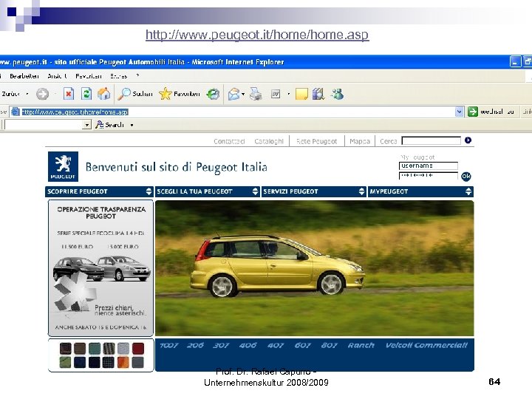Screen dimensions: 532x399
Task: Select the Ranch model link
Action: 361,345
